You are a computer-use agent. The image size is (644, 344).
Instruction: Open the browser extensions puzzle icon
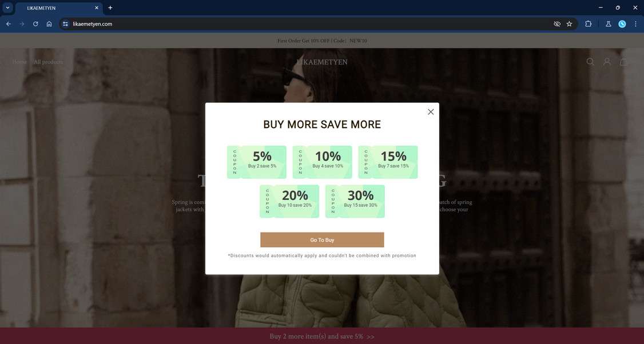tap(588, 24)
